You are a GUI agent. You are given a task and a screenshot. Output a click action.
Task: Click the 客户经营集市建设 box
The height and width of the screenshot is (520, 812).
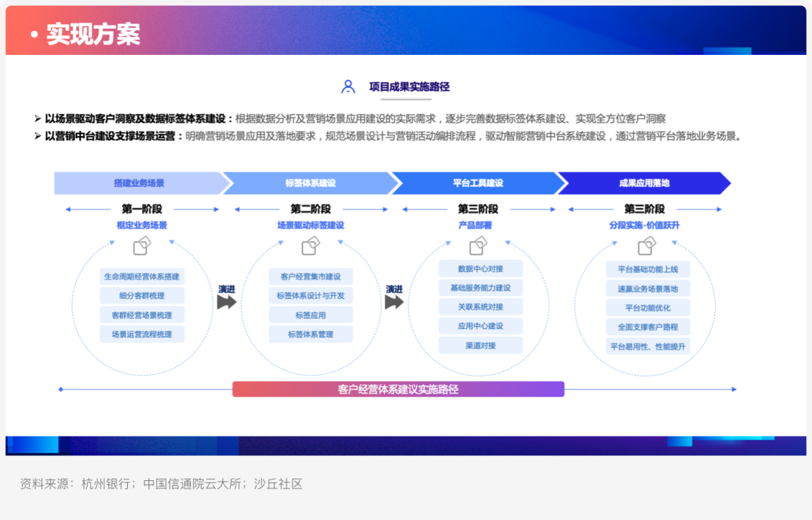(311, 277)
